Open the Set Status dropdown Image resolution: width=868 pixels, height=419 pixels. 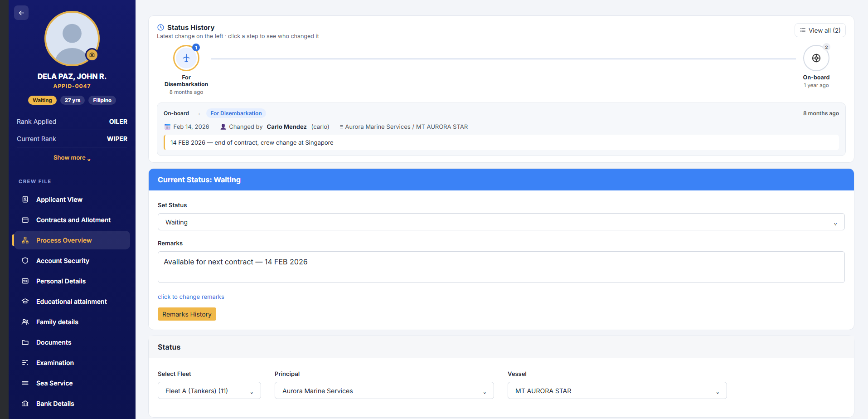(501, 222)
